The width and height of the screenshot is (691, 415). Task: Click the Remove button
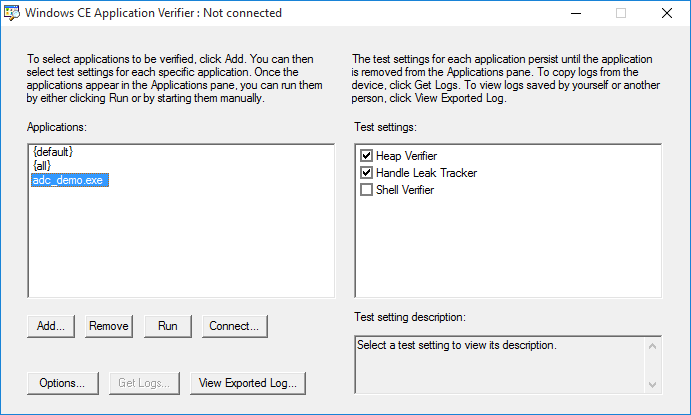(109, 326)
